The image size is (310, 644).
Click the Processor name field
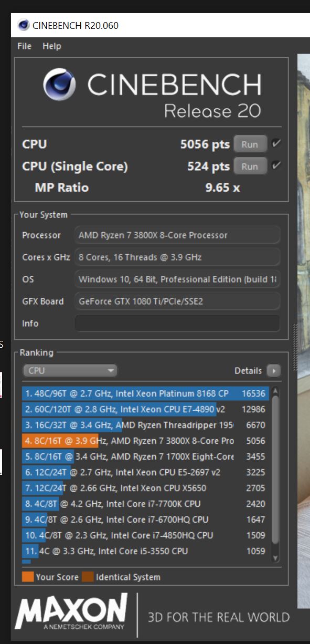[177, 235]
